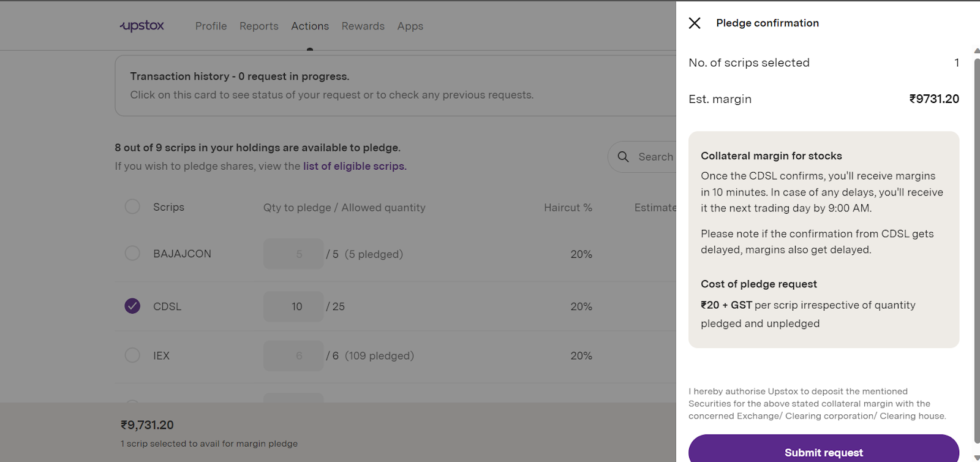Click the bottom bar total ₹9,731.20
This screenshot has width=980, height=462.
tap(147, 425)
